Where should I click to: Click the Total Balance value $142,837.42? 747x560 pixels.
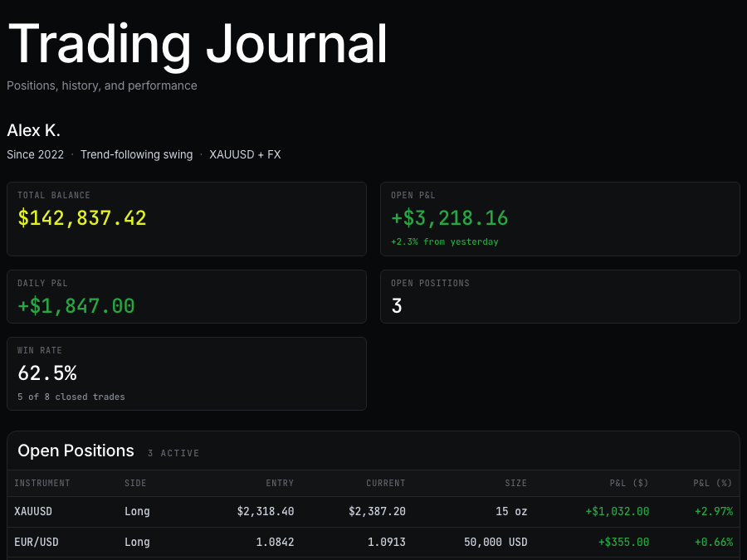coord(82,218)
